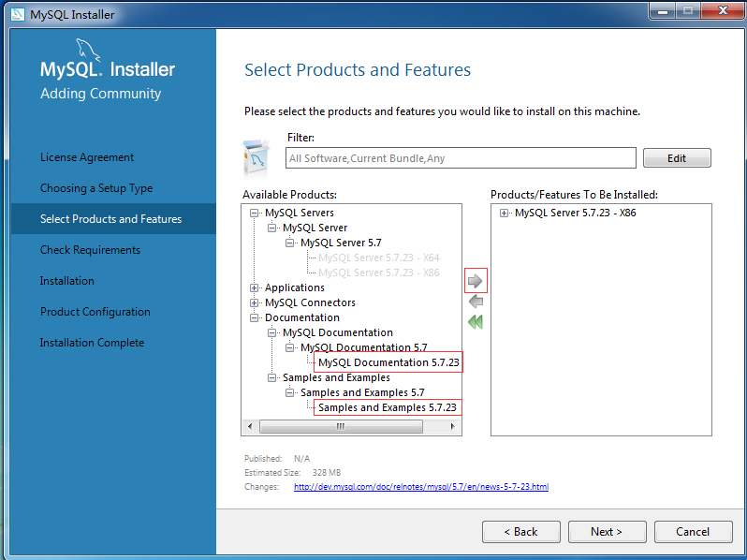Collapse the Samples and Examples 5.7 node

pos(289,392)
